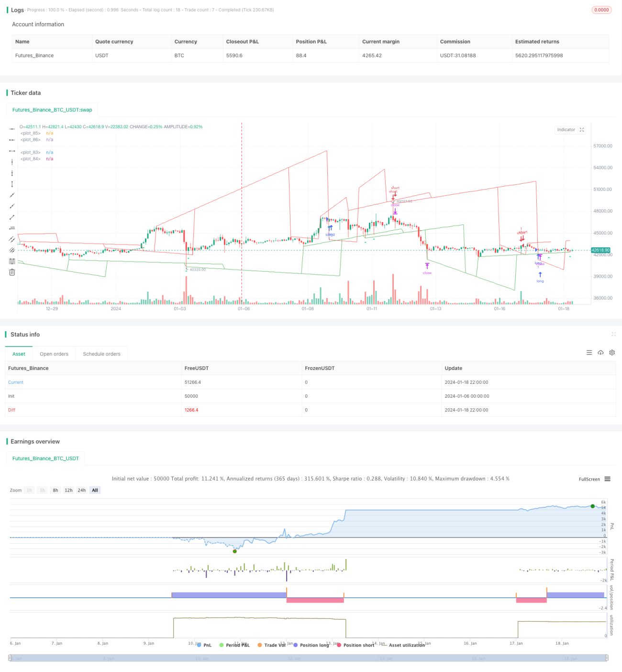Open the Status info settings gear
Image resolution: width=622 pixels, height=672 pixels.
coord(612,353)
